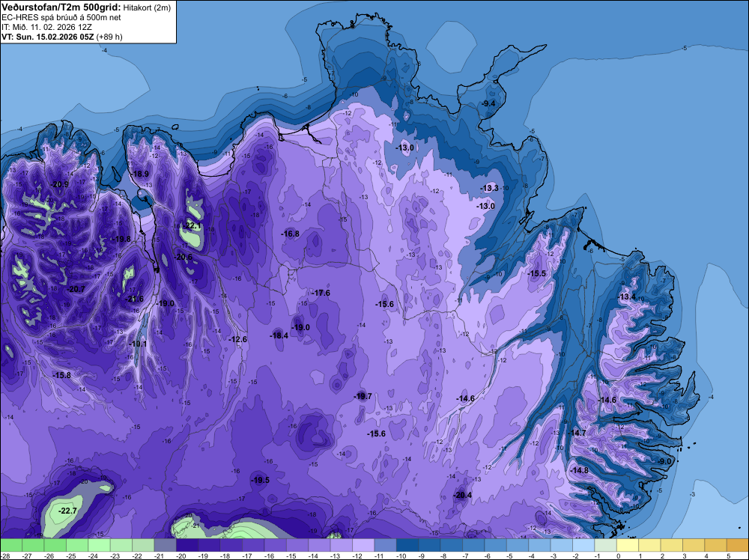Click the -20.7 temperature label
Image resolution: width=749 pixels, height=560 pixels.
click(76, 289)
